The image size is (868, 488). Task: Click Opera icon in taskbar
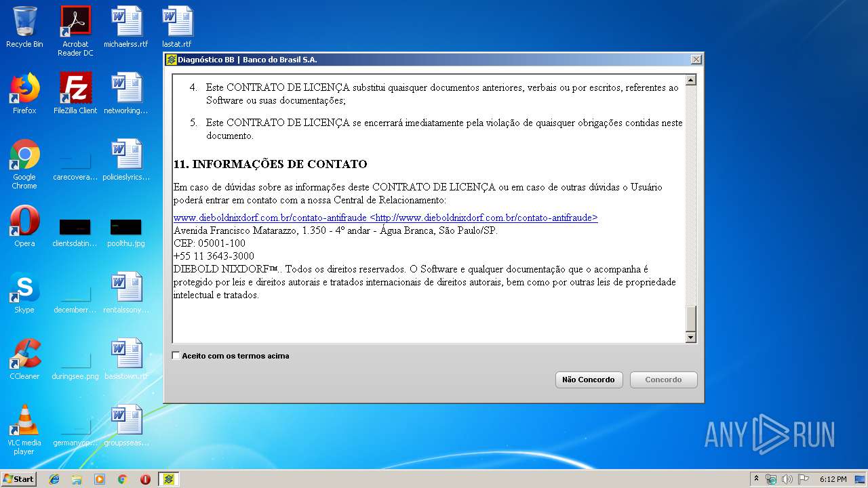coord(145,479)
